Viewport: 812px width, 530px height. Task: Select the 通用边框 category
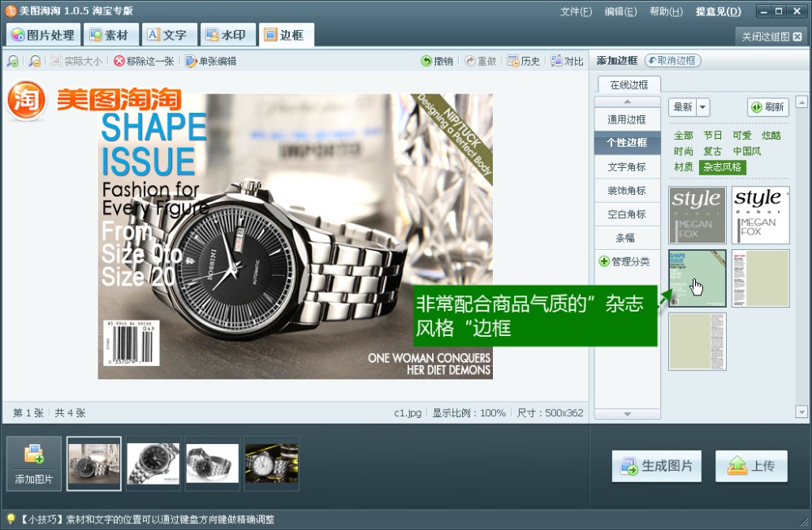click(627, 119)
